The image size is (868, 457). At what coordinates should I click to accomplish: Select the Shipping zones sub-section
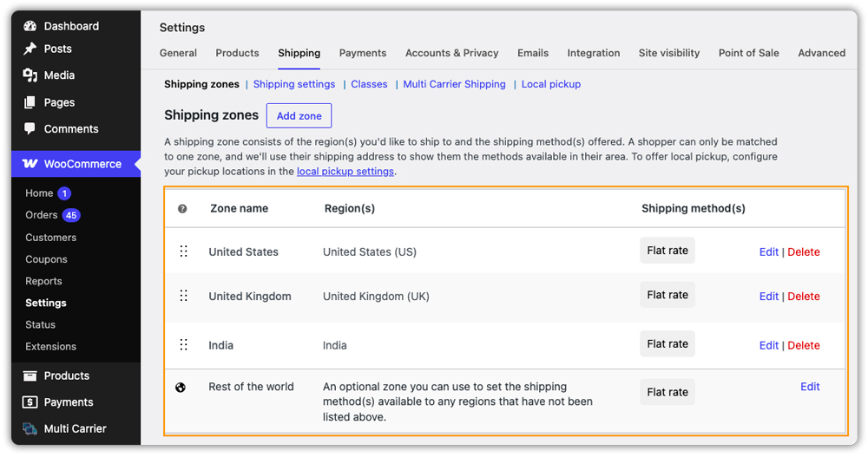[201, 84]
